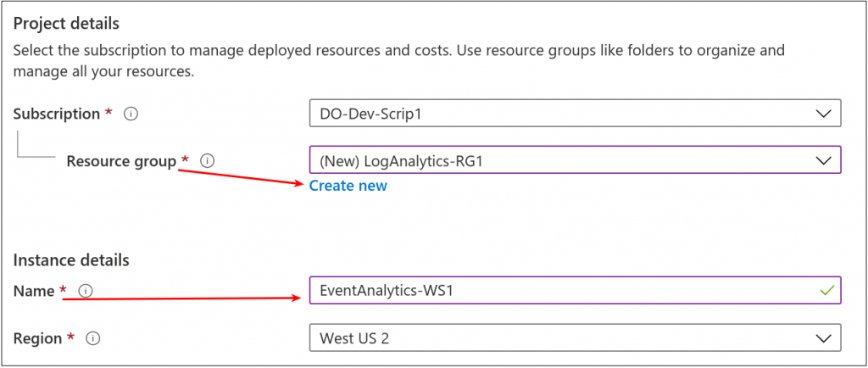Open the Resource group dropdown arrow
Image resolution: width=868 pixels, height=368 pixels.
tap(822, 160)
